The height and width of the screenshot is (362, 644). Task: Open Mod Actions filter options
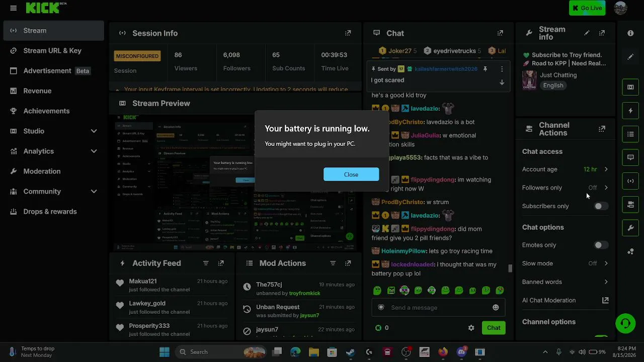(333, 263)
